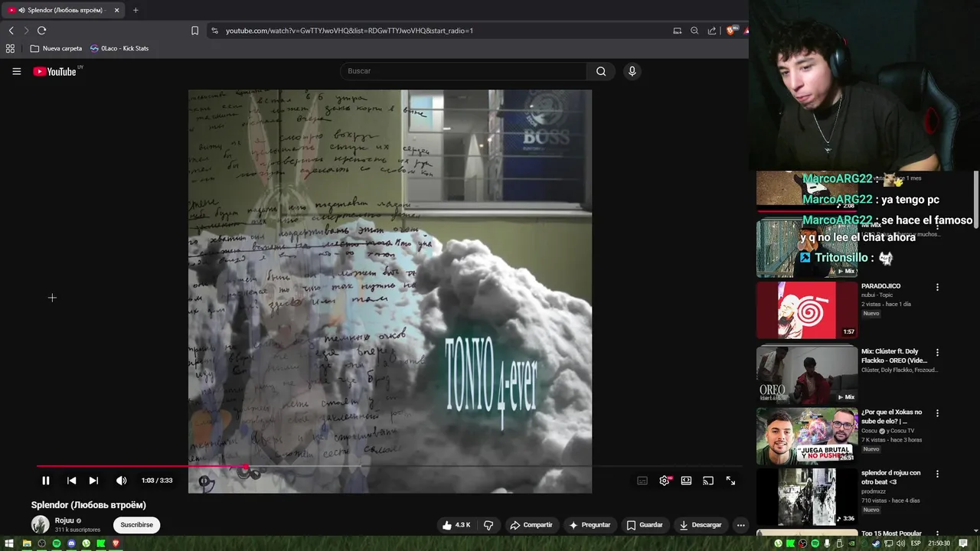Click the Preguntar button
The height and width of the screenshot is (551, 980).
(590, 525)
